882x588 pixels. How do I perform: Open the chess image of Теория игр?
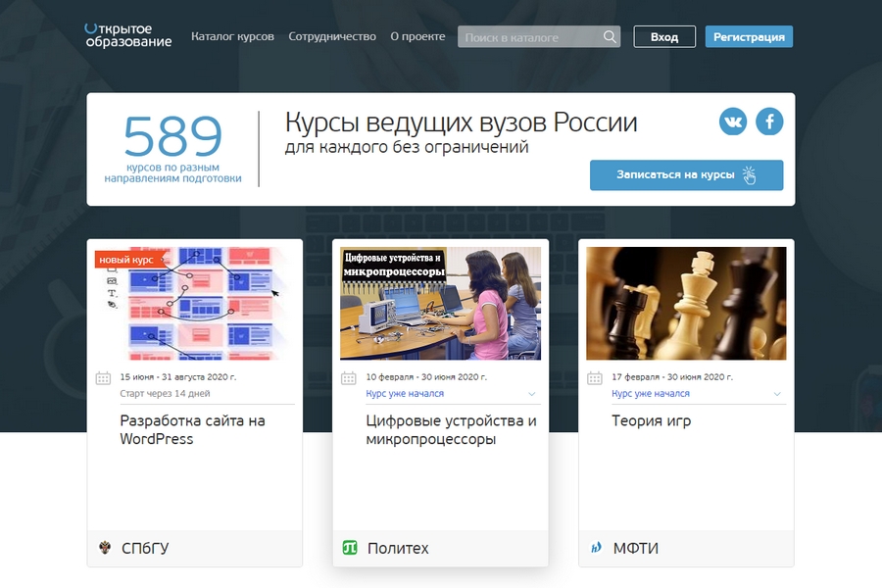(x=686, y=303)
